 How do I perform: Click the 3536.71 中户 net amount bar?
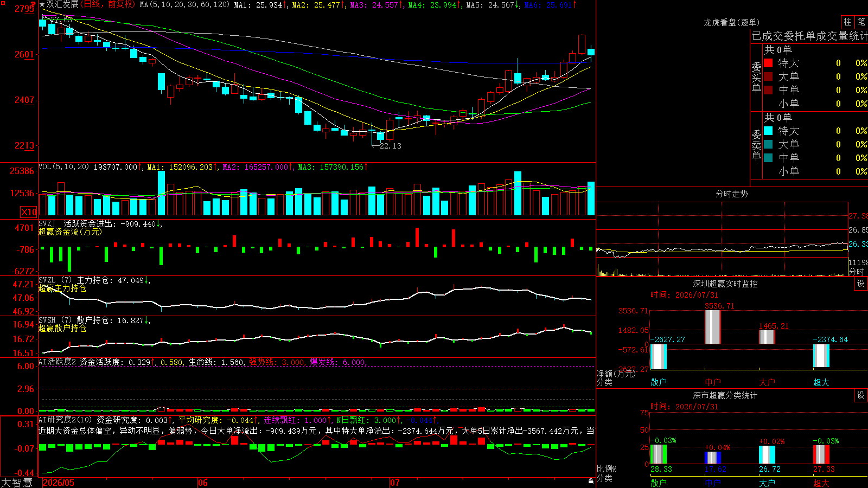713,327
